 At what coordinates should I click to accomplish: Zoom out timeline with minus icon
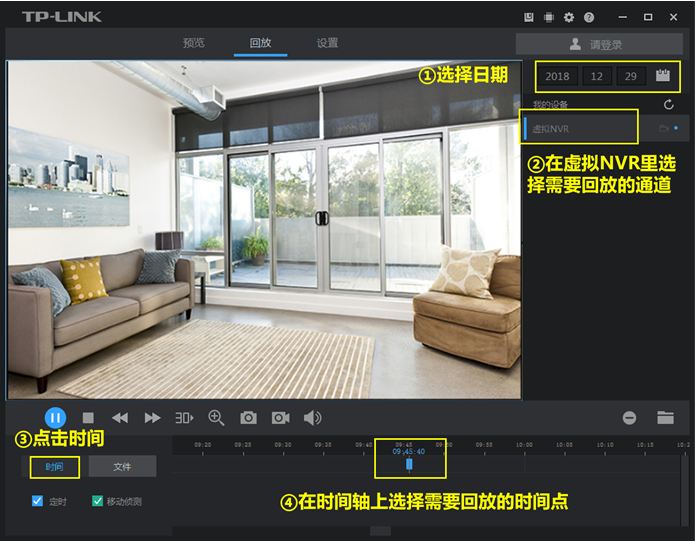(630, 418)
